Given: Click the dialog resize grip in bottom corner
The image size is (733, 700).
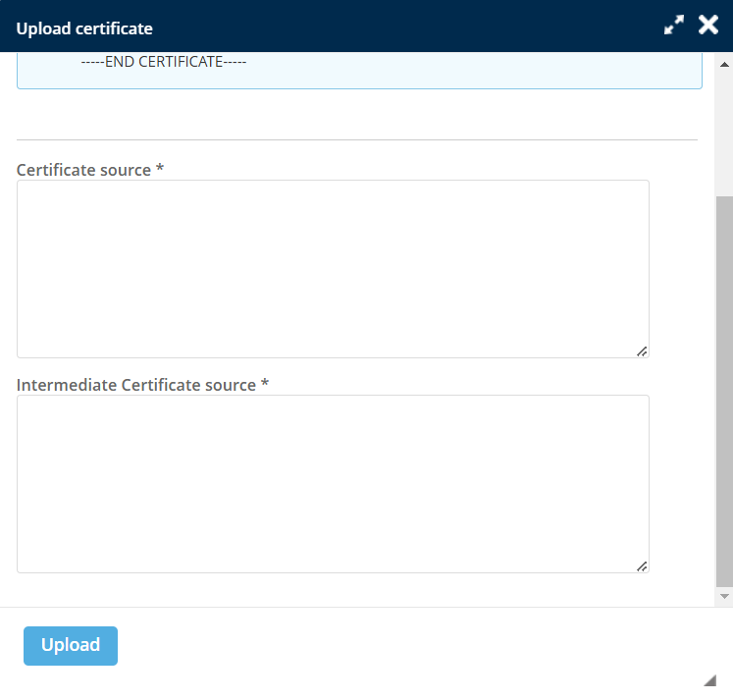Looking at the screenshot, I should coord(710,680).
